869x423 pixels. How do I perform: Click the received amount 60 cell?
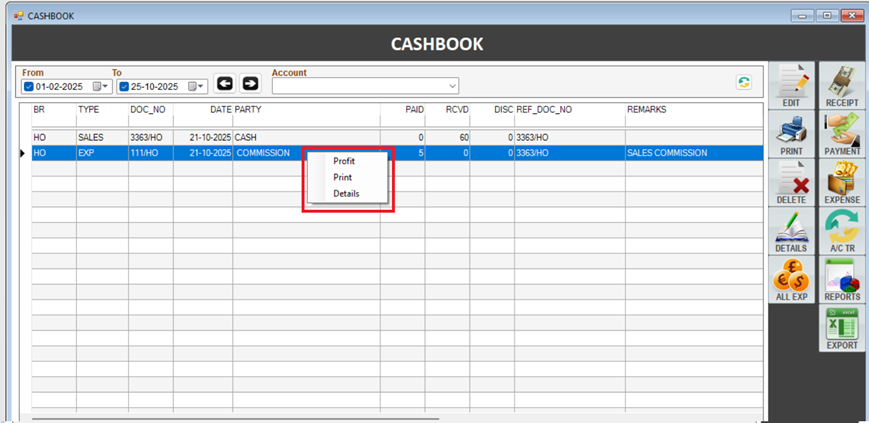coord(448,137)
